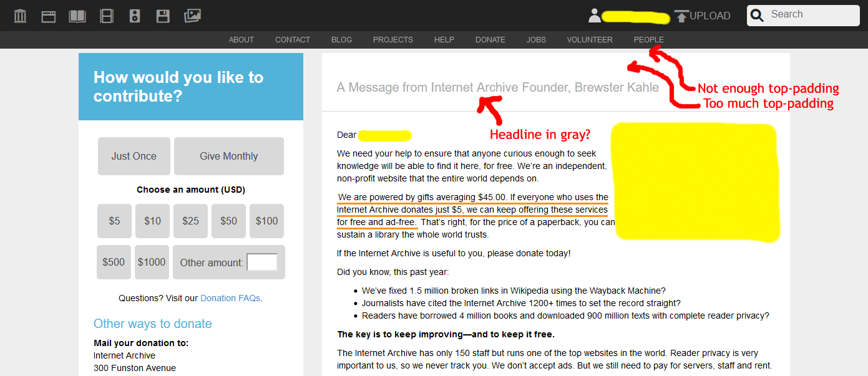Select the $500 donation amount
The height and width of the screenshot is (376, 868).
114,262
